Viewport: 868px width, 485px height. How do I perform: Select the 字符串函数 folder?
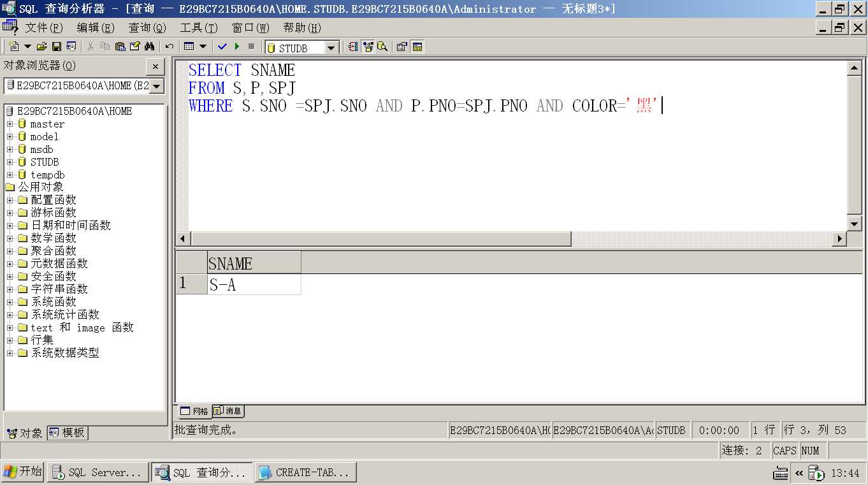tap(59, 289)
